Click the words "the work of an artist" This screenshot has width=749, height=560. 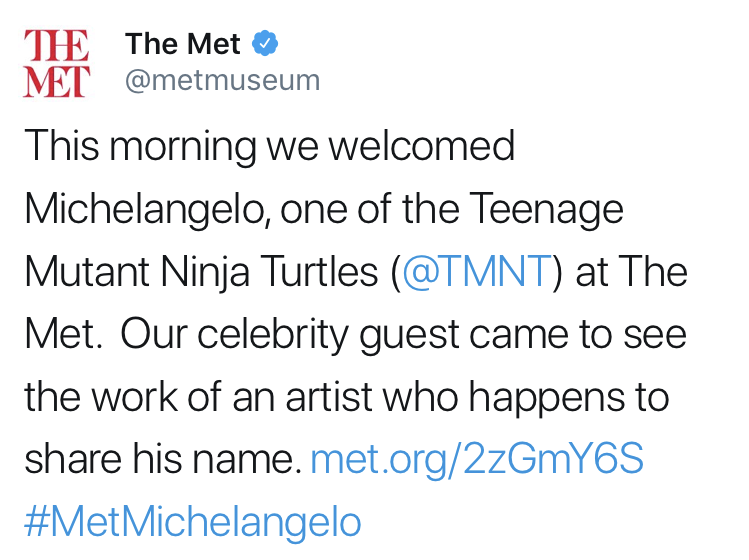point(186,397)
